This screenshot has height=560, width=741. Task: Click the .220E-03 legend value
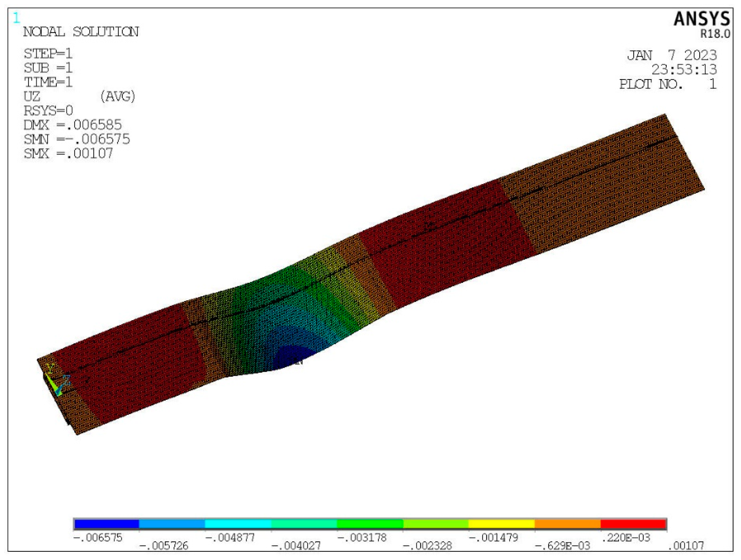pyautogui.click(x=625, y=538)
